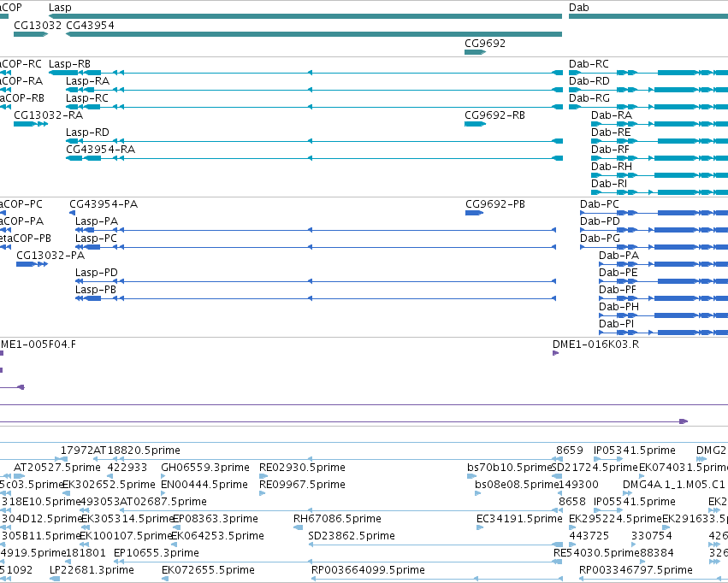
Task: Click the CG43954-RA transcript label
Action: point(100,150)
